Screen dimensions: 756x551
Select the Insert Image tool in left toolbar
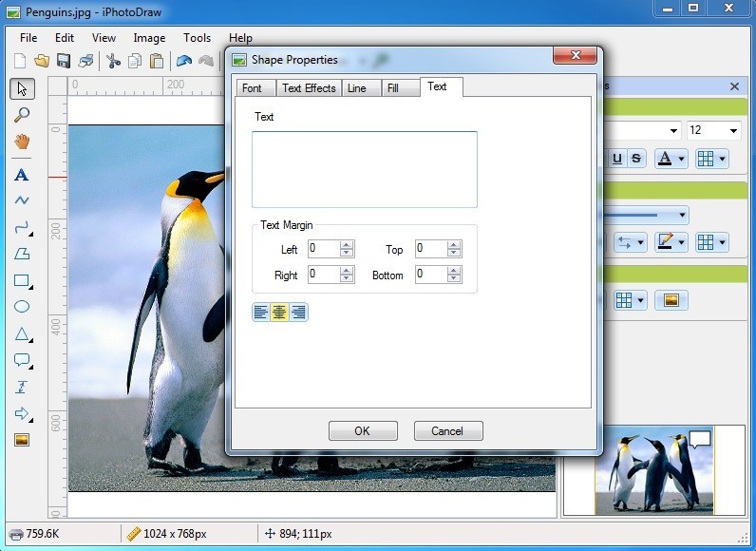coord(22,440)
